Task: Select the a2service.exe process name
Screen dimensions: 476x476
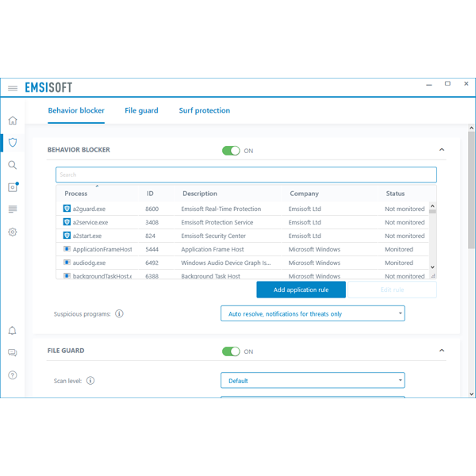Action: pyautogui.click(x=90, y=222)
